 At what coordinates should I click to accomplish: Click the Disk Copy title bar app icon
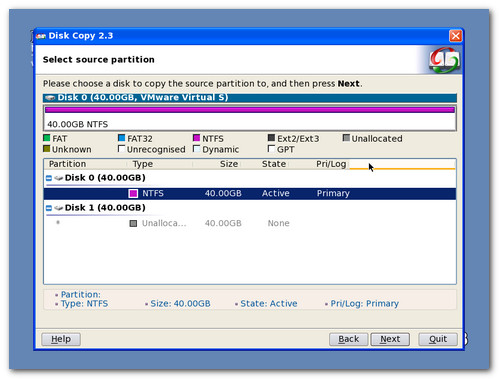[x=41, y=36]
